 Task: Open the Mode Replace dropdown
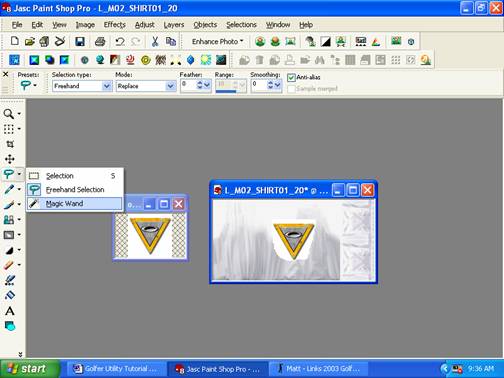click(170, 86)
